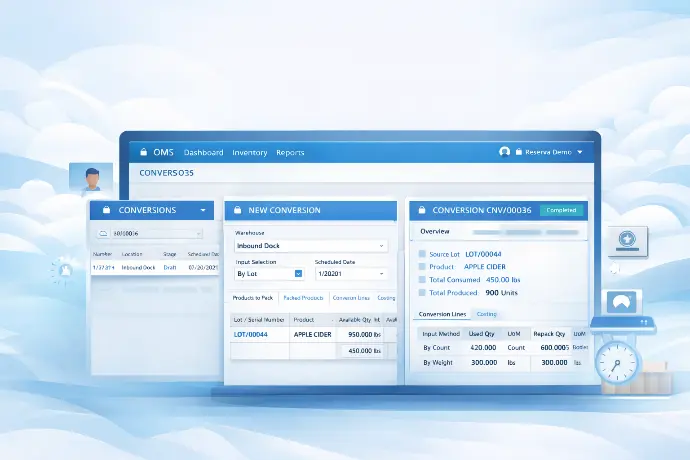The height and width of the screenshot is (460, 690).
Task: Expand the Conversions panel header dropdown arrow
Action: 203,210
